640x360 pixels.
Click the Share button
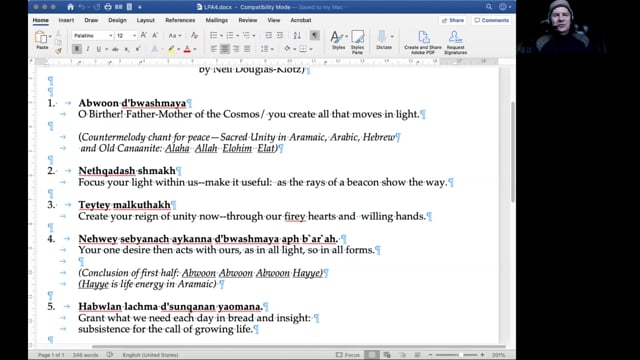click(453, 20)
